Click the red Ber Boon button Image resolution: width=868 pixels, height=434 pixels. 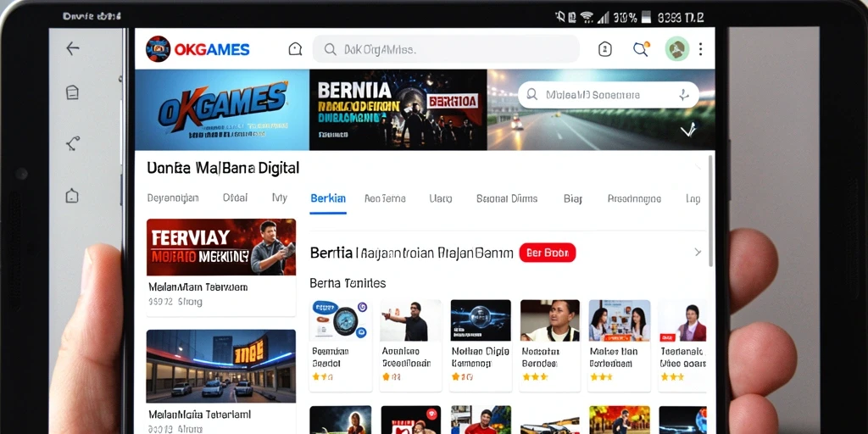pyautogui.click(x=548, y=253)
